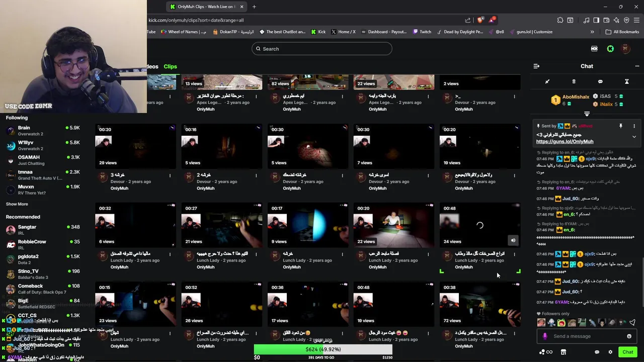Screen dimensions: 644x362
Task: Click the green Chat send button
Action: [627, 352]
